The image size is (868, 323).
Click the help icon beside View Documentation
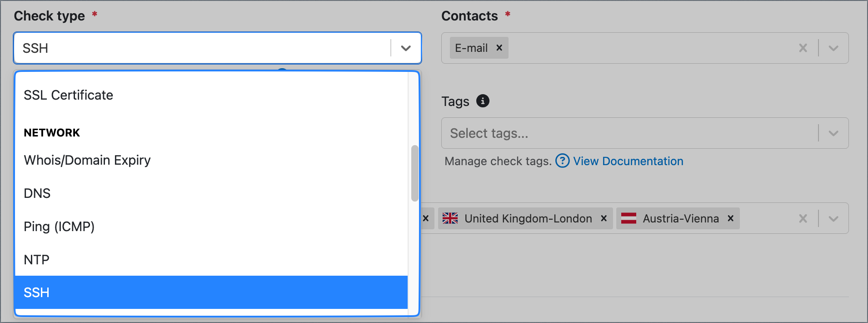tap(562, 161)
